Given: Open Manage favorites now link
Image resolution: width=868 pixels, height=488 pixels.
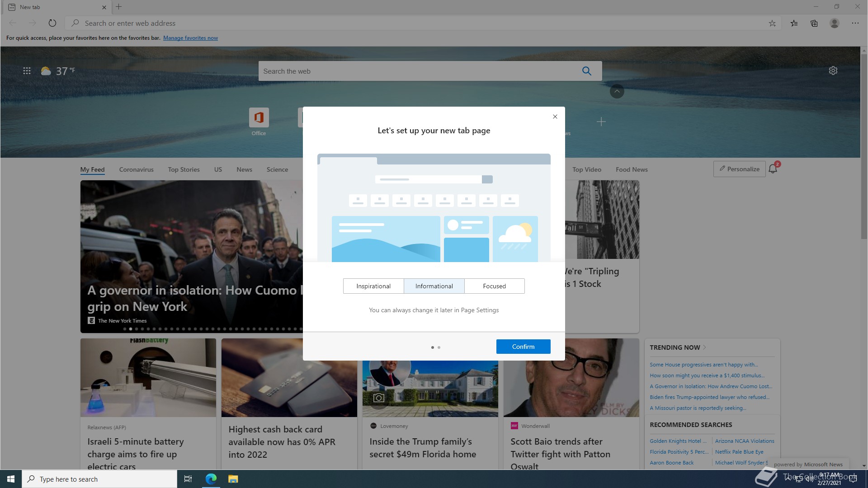Looking at the screenshot, I should (190, 38).
